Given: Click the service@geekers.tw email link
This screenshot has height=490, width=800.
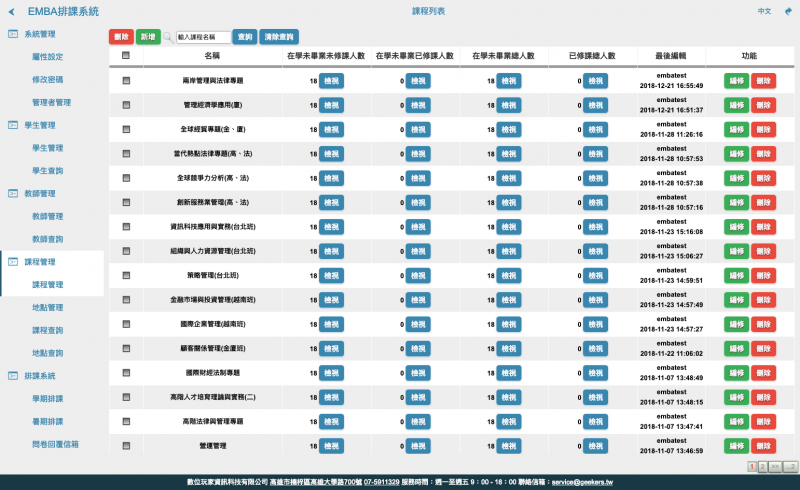Looking at the screenshot, I should (582, 482).
